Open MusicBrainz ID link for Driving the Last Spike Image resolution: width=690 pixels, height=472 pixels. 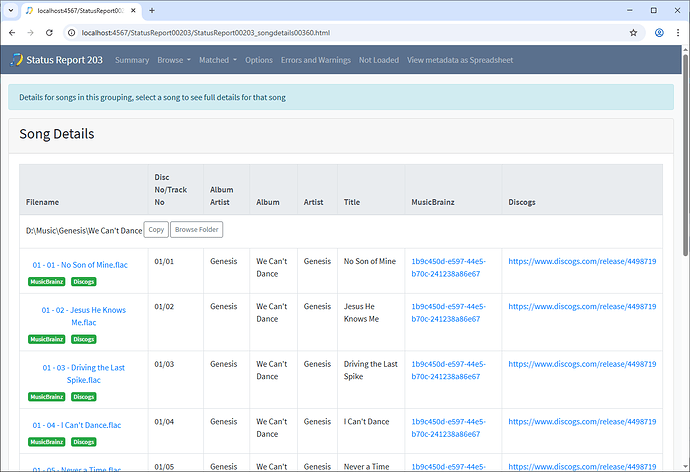[x=448, y=370]
